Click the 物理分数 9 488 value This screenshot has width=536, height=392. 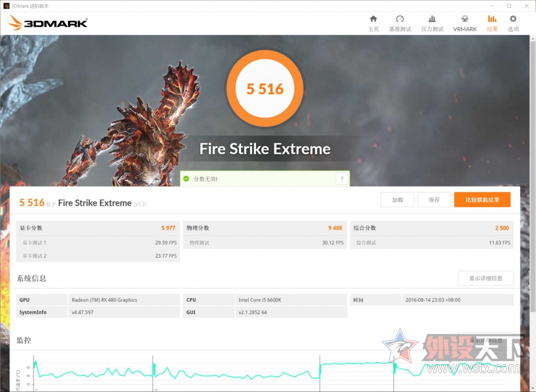coord(335,228)
